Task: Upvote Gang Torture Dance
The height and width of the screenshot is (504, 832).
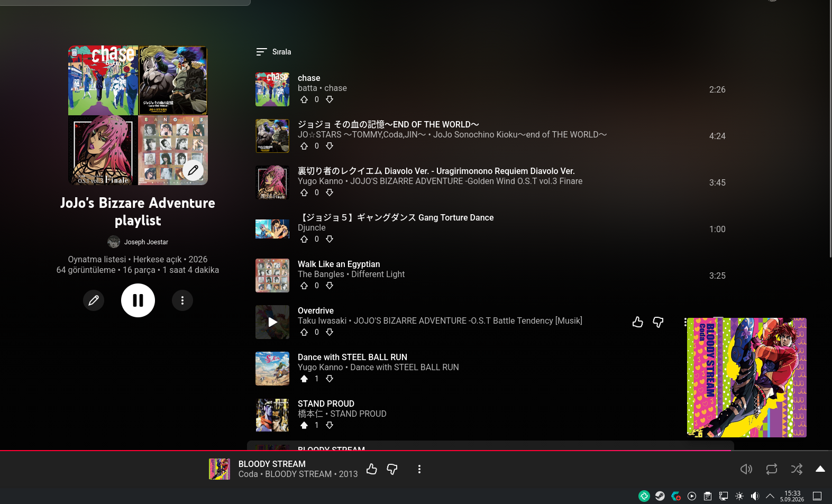Action: 304,239
